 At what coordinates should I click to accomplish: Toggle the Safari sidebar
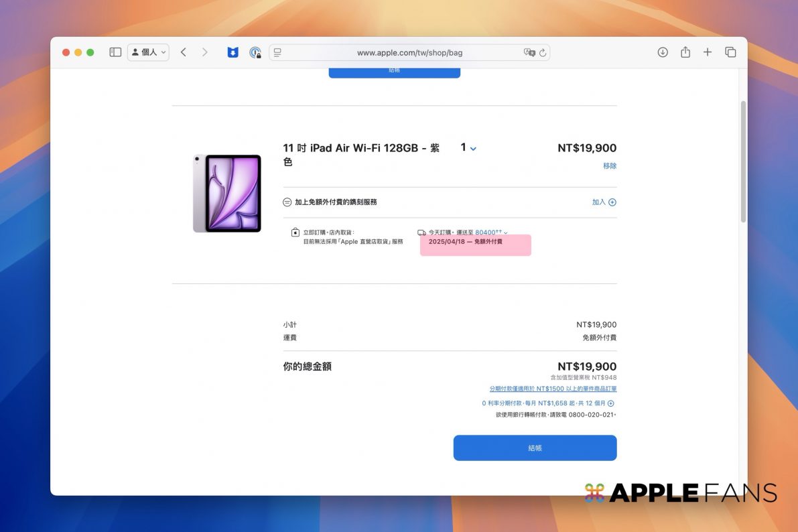pyautogui.click(x=115, y=52)
